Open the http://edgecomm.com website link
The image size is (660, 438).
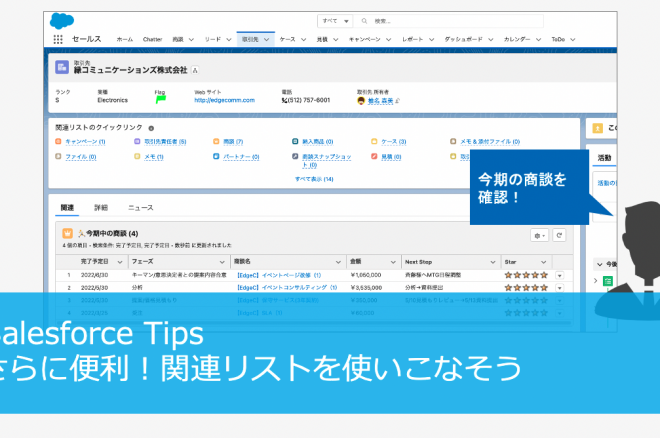coord(224,100)
